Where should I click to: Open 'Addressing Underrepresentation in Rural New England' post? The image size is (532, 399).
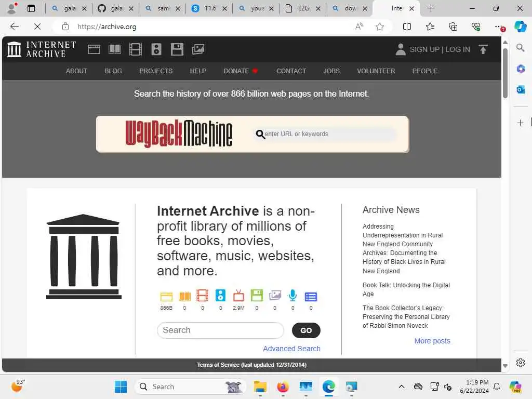(404, 248)
